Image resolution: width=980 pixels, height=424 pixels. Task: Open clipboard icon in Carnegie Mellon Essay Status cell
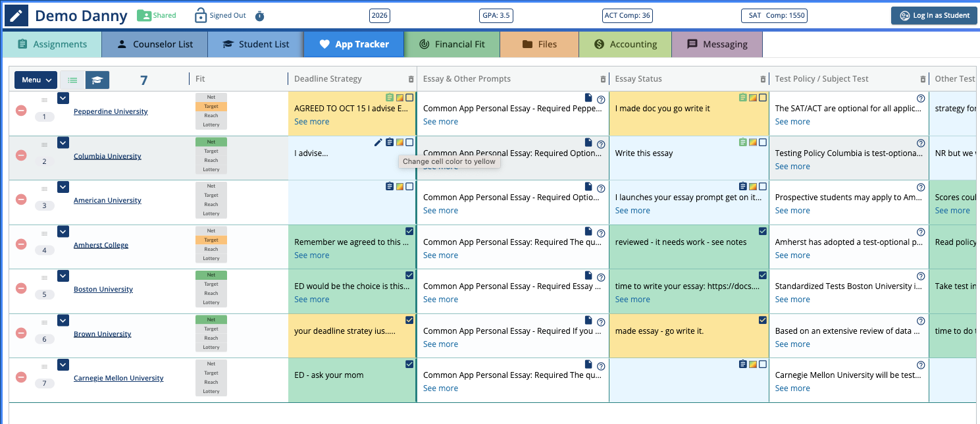pos(743,364)
